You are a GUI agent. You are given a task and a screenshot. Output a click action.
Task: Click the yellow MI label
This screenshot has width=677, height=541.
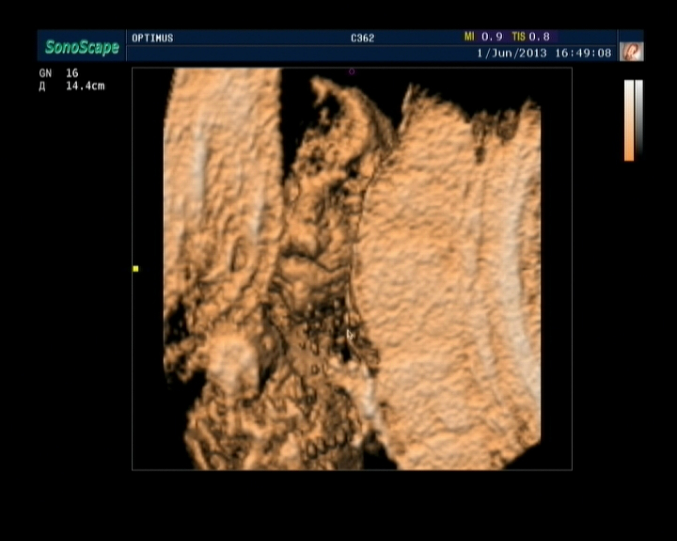tap(469, 37)
